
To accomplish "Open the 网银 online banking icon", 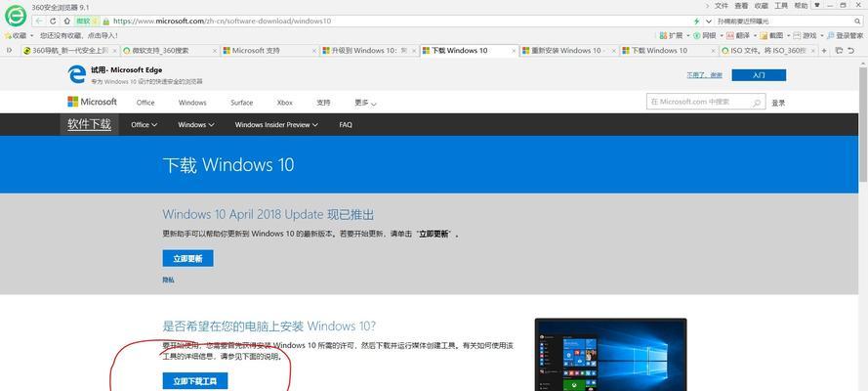I will pos(696,35).
